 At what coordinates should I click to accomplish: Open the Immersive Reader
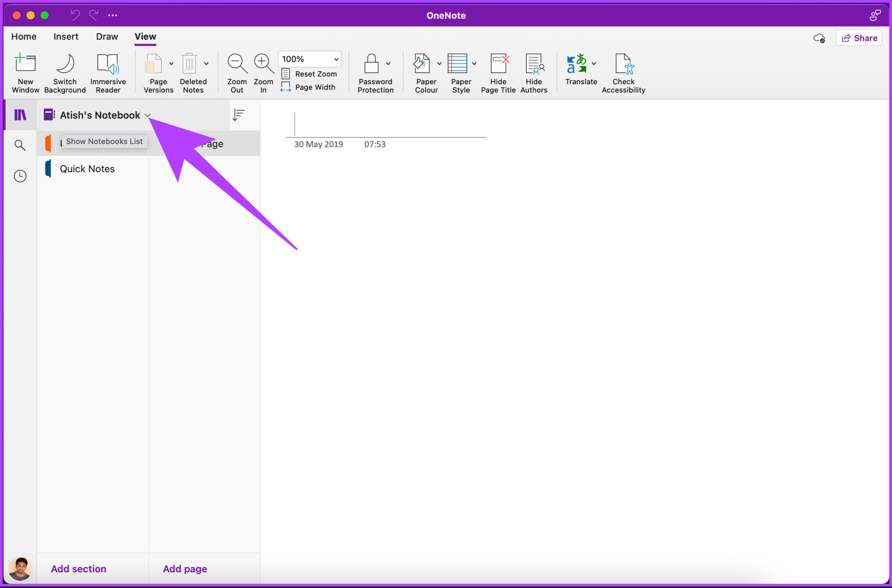(x=108, y=72)
